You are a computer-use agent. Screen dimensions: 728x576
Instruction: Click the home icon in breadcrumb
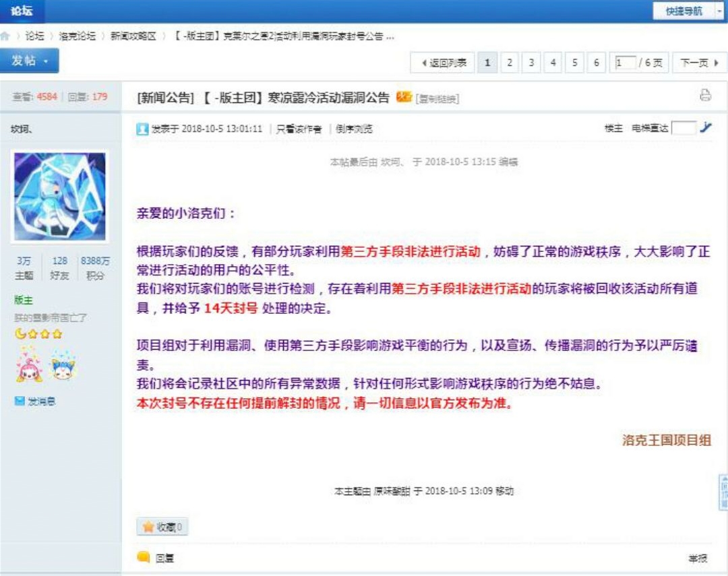(x=5, y=36)
